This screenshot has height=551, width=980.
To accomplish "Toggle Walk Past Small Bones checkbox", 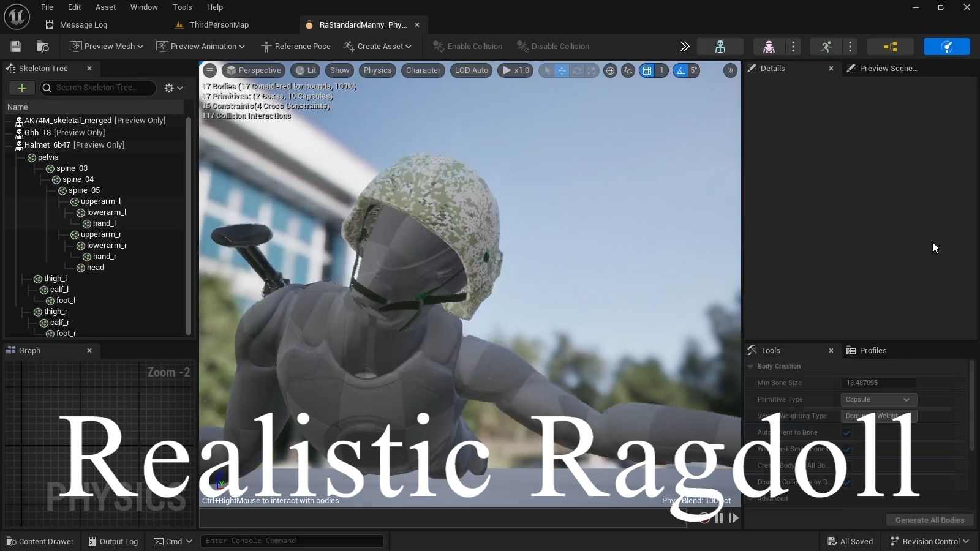I will (846, 449).
